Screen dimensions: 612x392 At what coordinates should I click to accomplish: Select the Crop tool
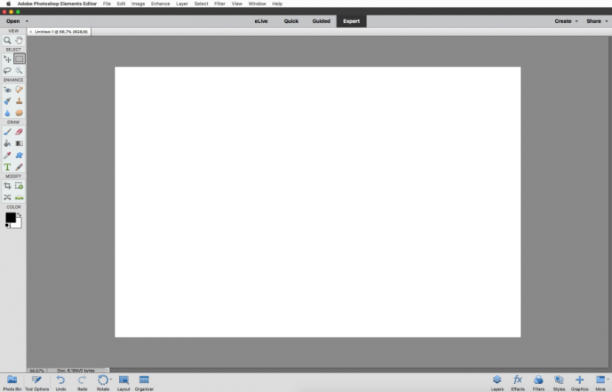click(7, 186)
